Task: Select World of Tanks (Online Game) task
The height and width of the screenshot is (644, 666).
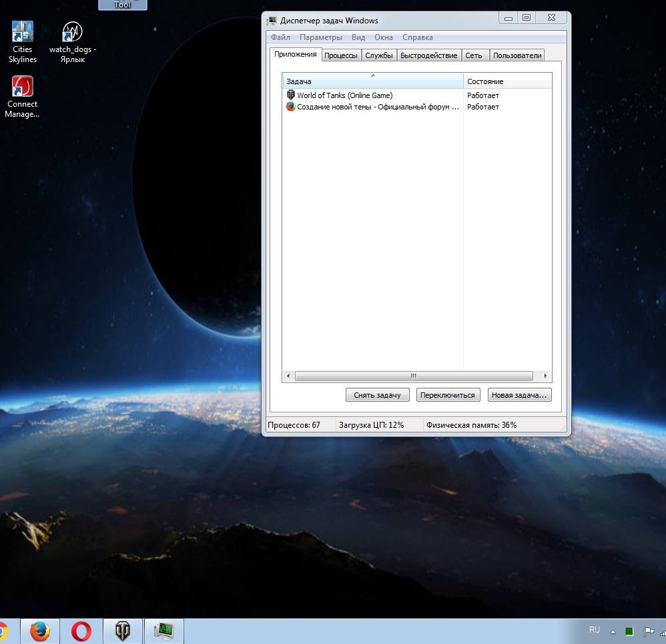Action: pos(344,95)
